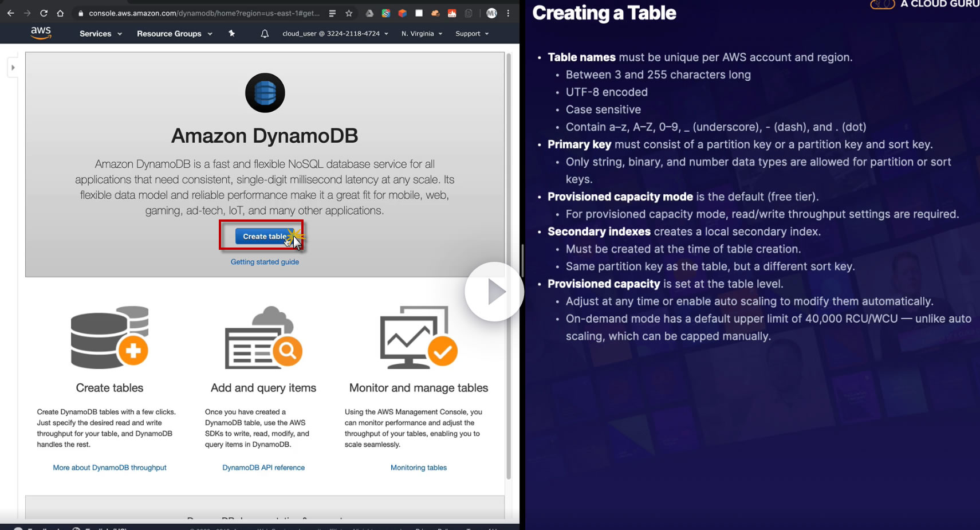Go back using the browser back arrow
Image resolution: width=980 pixels, height=530 pixels.
click(10, 13)
